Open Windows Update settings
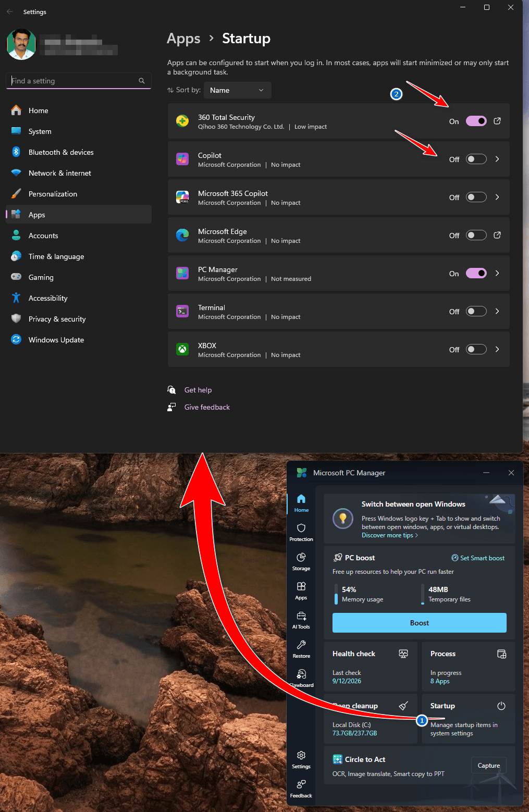Viewport: 529px width, 812px height. [79, 340]
